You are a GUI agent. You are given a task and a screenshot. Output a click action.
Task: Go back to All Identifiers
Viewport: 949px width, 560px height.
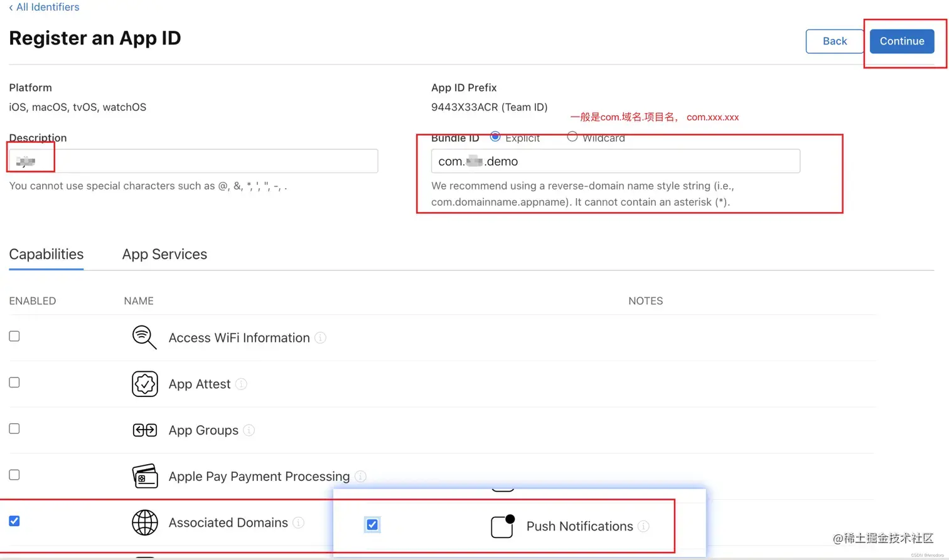point(44,7)
